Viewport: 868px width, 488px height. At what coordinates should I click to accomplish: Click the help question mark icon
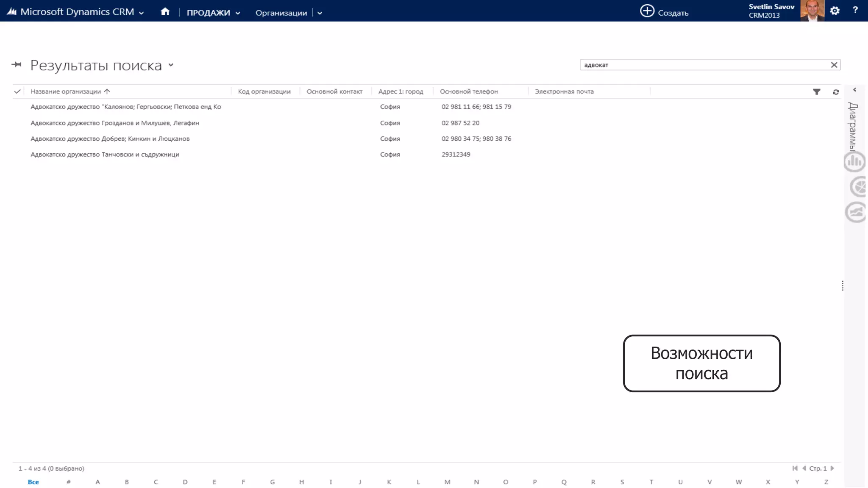(x=855, y=10)
